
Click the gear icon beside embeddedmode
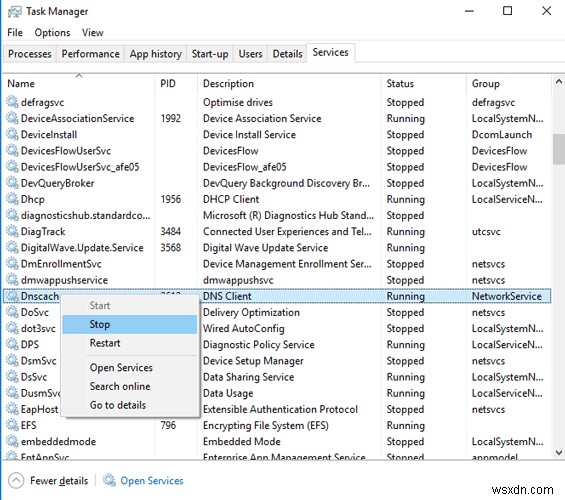point(12,441)
